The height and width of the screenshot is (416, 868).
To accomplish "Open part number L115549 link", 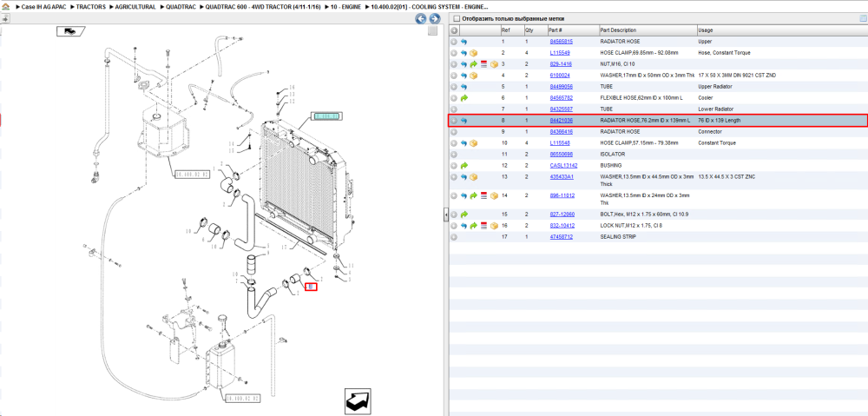I will click(x=560, y=53).
